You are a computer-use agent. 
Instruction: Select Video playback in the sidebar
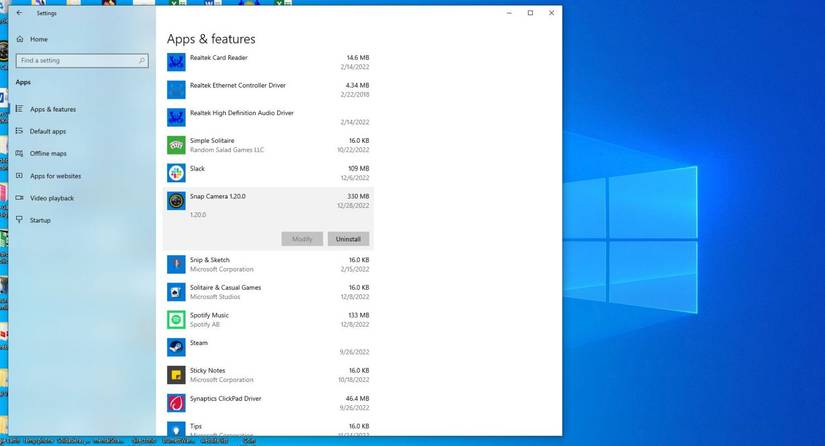pos(52,198)
